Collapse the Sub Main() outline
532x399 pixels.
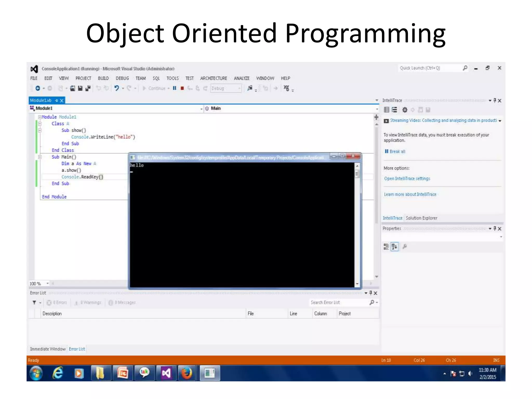tap(40, 157)
